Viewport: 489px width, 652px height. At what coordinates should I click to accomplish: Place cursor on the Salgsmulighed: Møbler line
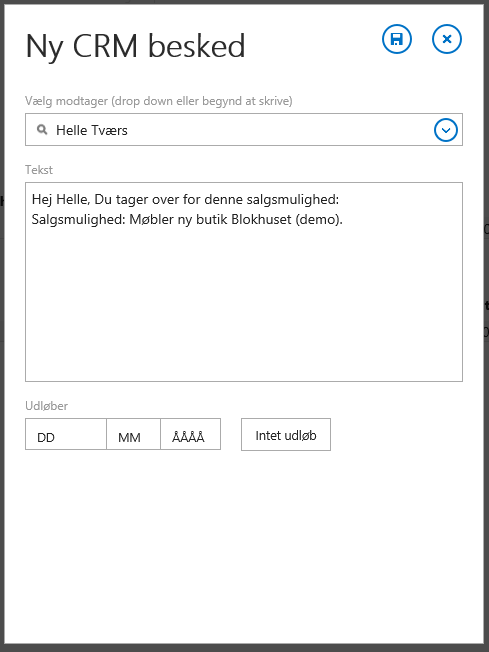(187, 219)
